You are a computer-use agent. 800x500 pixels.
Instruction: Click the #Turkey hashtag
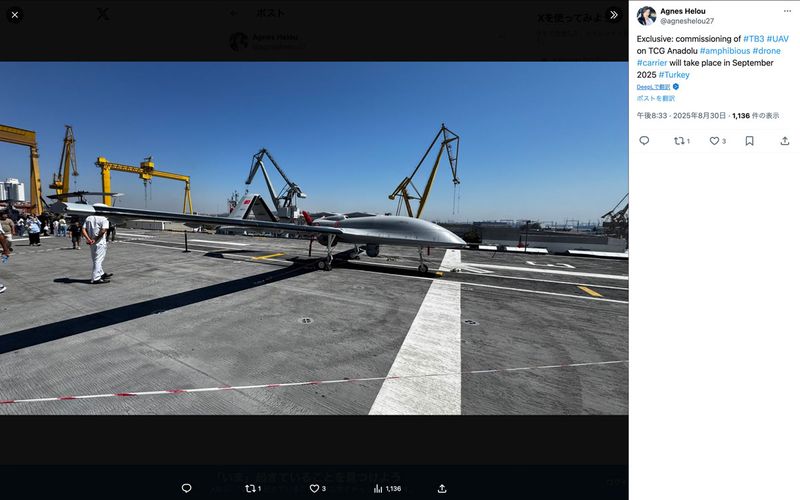pyautogui.click(x=674, y=75)
